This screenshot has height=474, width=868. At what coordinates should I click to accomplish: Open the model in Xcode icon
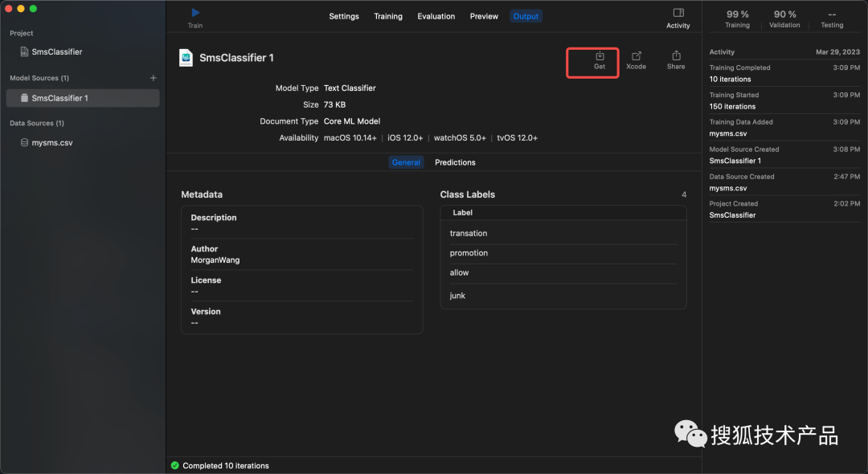pyautogui.click(x=636, y=56)
